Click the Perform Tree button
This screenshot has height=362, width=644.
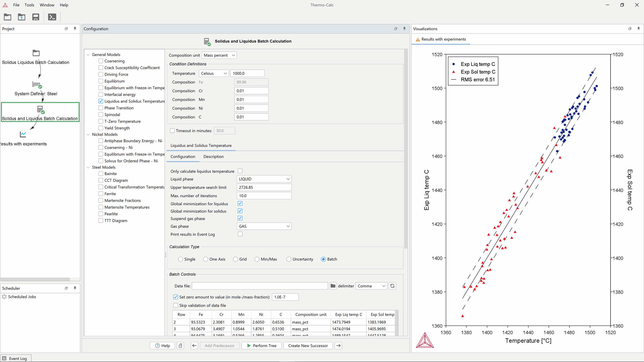coord(261,345)
